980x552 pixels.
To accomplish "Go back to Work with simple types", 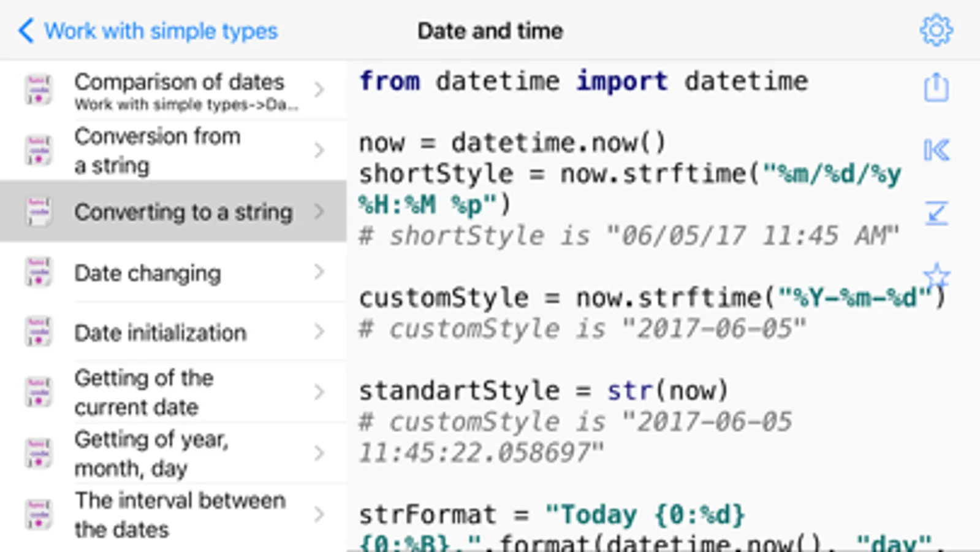I will tap(161, 31).
